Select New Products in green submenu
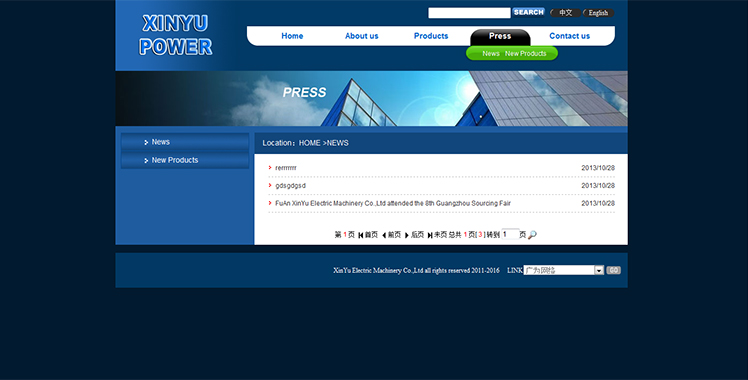The image size is (748, 380). click(526, 53)
